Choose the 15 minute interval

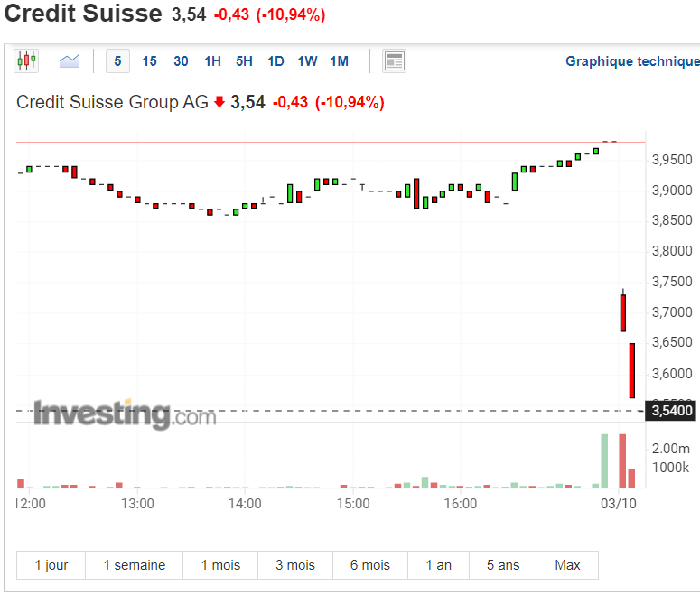tap(149, 60)
